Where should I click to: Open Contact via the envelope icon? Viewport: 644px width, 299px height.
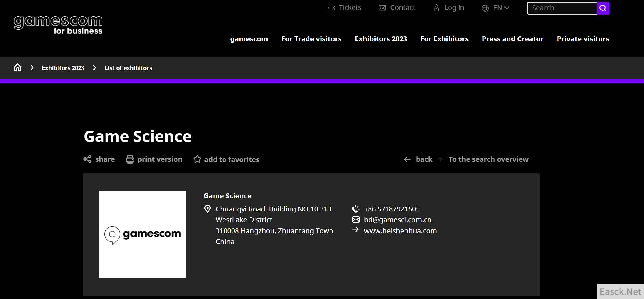[x=382, y=8]
